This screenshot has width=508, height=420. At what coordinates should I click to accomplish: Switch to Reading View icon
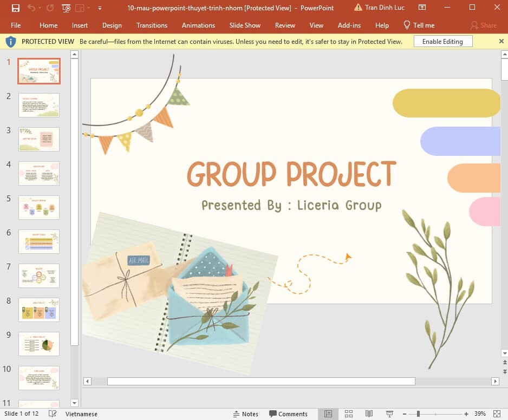click(369, 414)
